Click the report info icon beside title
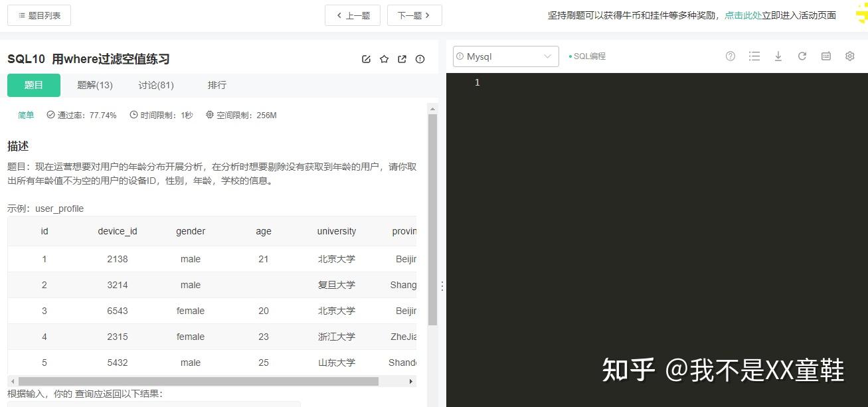Image resolution: width=868 pixels, height=407 pixels. coord(420,59)
